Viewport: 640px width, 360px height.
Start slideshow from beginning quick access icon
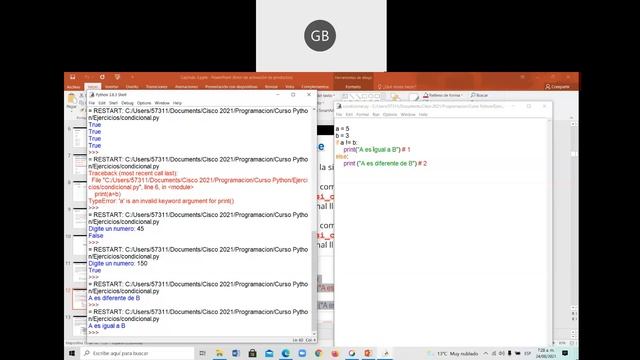point(117,77)
